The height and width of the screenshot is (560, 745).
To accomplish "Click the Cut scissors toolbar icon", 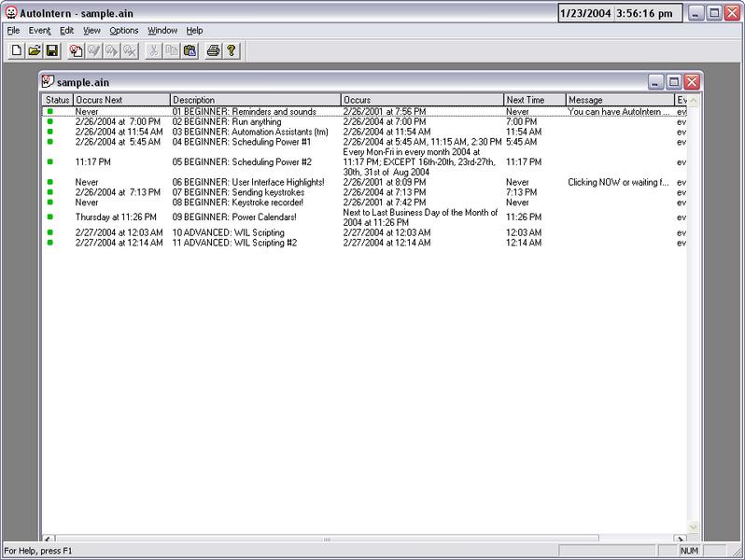I will [153, 50].
